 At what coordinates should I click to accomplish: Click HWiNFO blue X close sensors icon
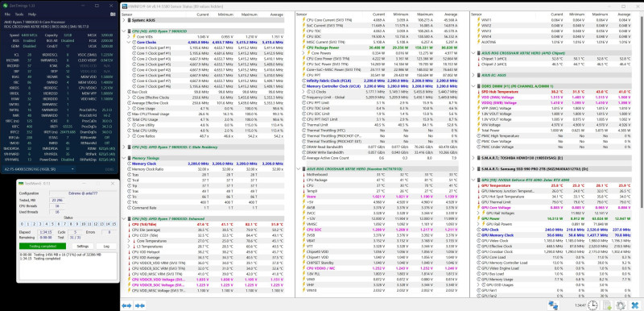click(x=635, y=305)
